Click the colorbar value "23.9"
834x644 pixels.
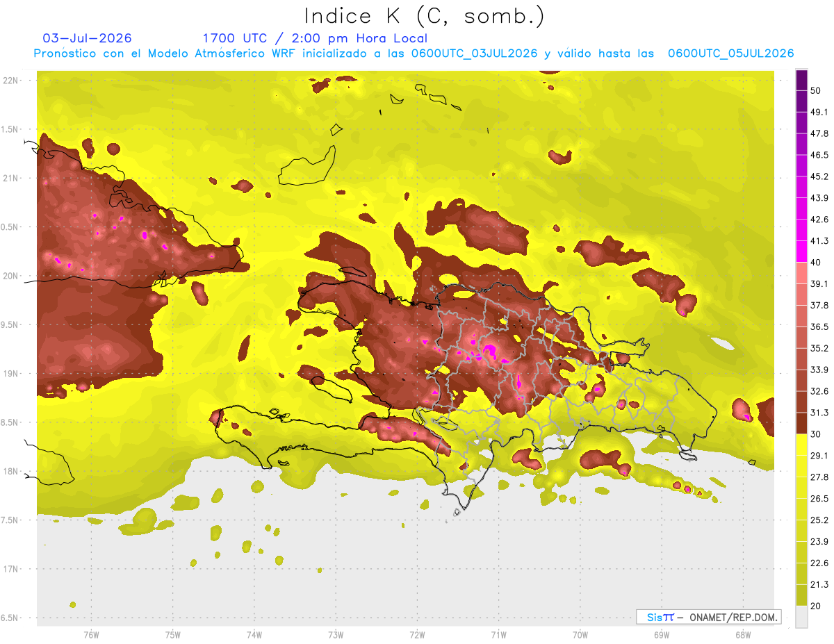[x=820, y=541]
